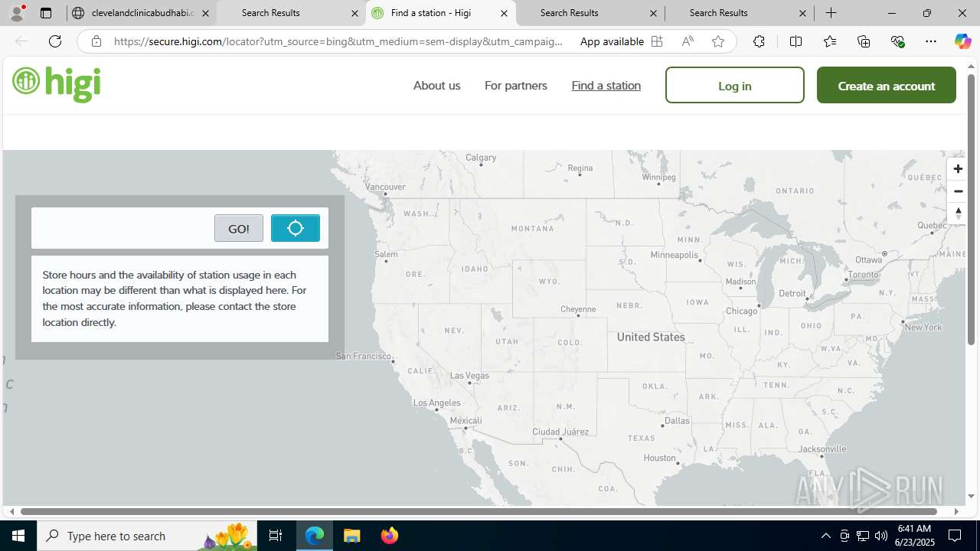Open Collections panel
The width and height of the screenshot is (980, 551).
[x=864, y=41]
